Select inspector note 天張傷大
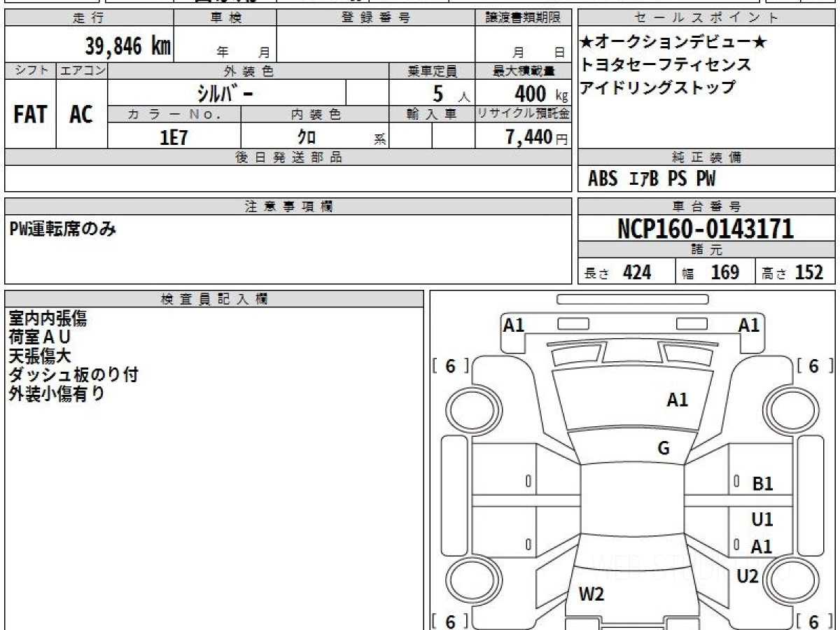The image size is (840, 630). [40, 356]
